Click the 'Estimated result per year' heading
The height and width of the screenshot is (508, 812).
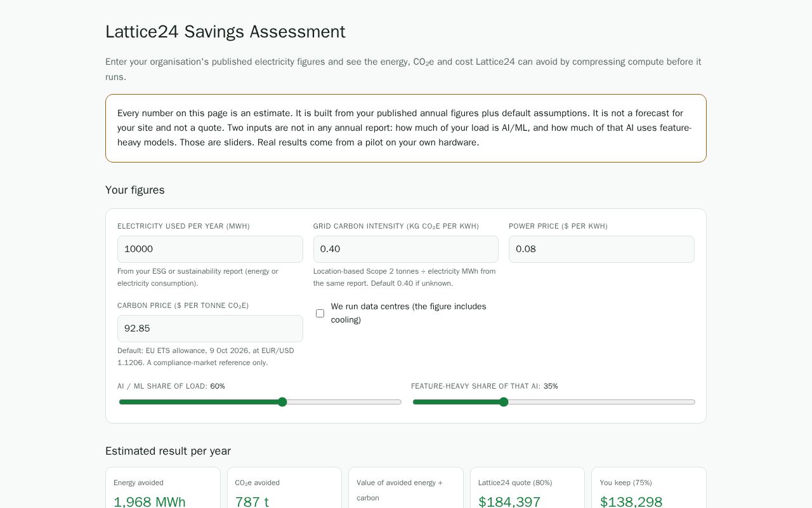[x=168, y=451]
